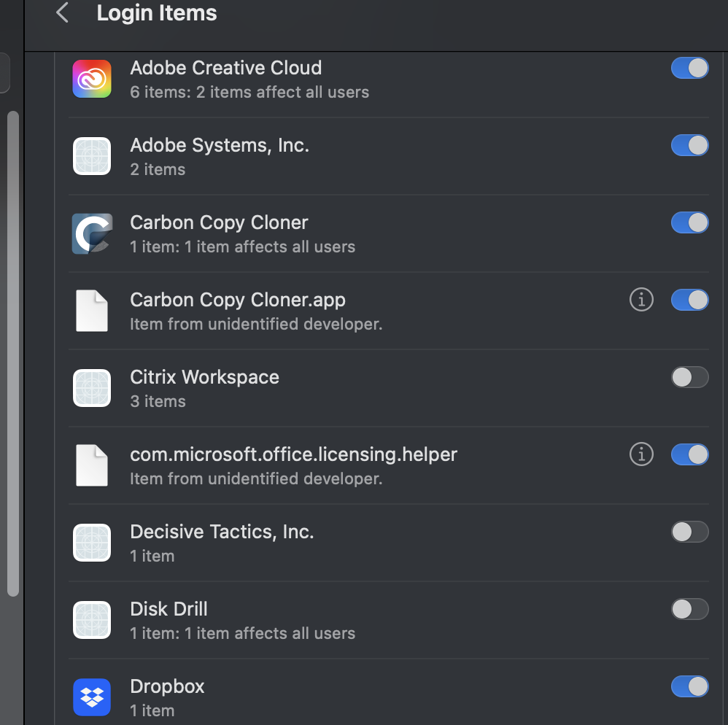Enable the Decisive Tactics login item

point(689,532)
